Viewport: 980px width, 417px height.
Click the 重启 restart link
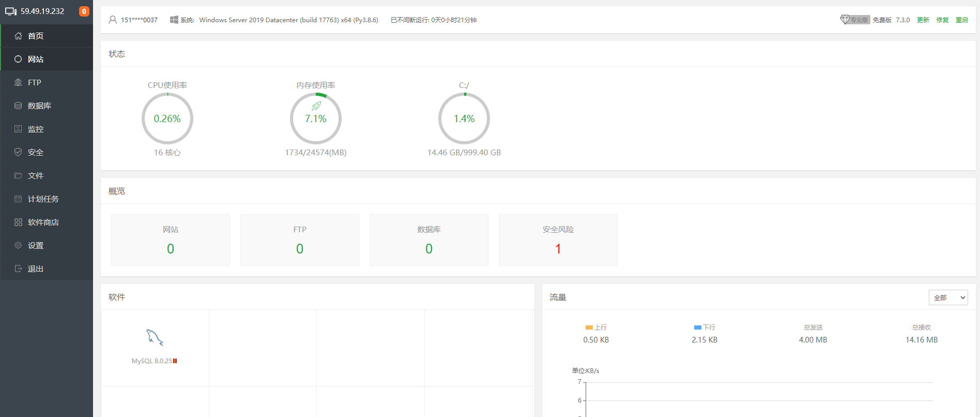click(x=962, y=20)
